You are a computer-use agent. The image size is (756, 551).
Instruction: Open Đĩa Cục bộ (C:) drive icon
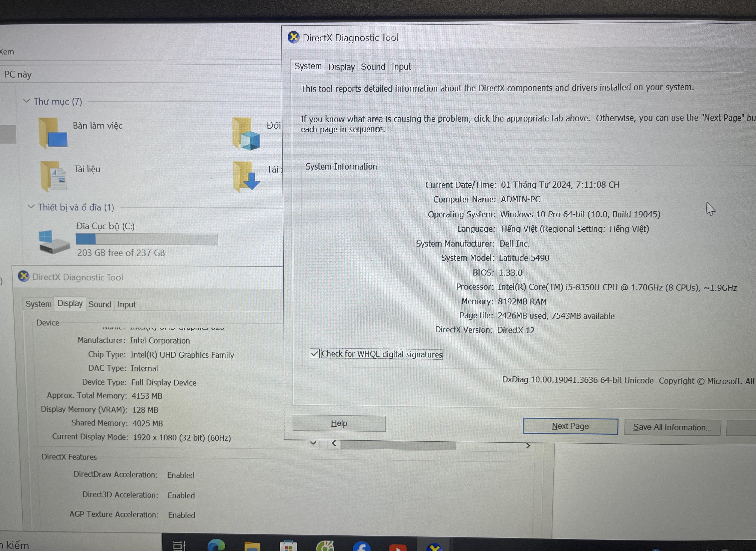(54, 242)
